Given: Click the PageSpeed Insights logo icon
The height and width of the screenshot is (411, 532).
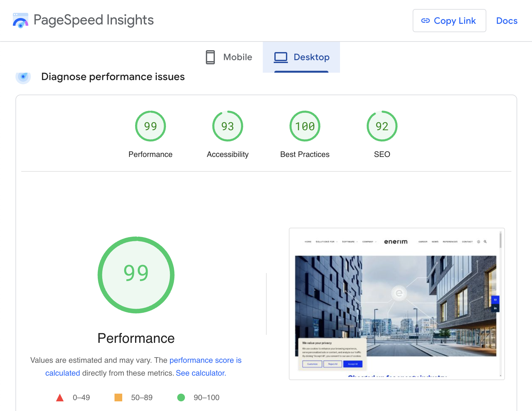Looking at the screenshot, I should pyautogui.click(x=21, y=21).
